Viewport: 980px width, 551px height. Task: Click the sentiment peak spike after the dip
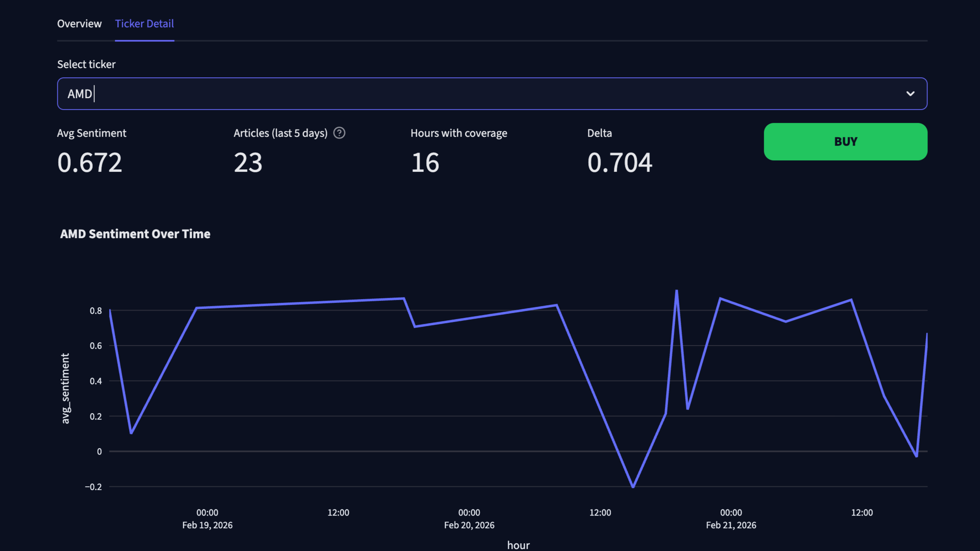point(676,290)
